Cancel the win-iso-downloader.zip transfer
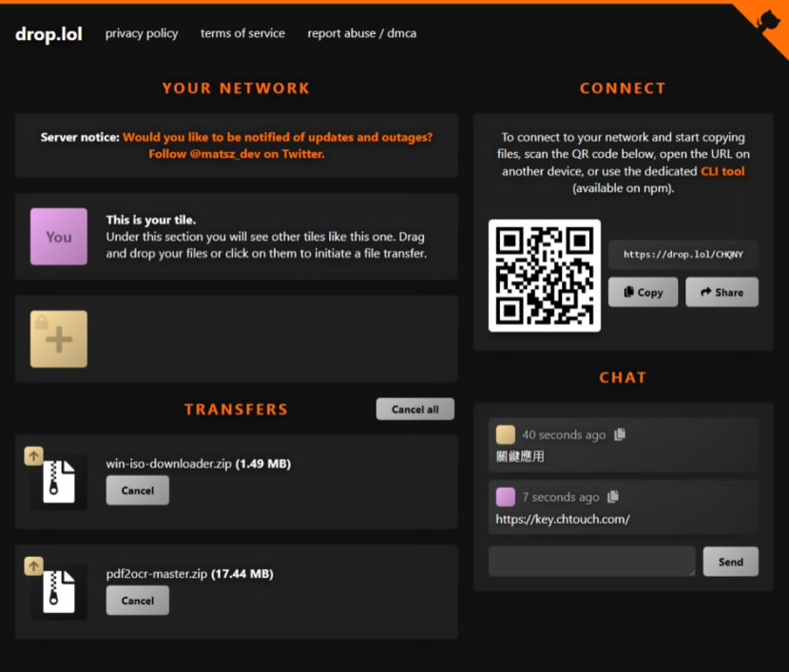Image resolution: width=789 pixels, height=672 pixels. point(137,490)
